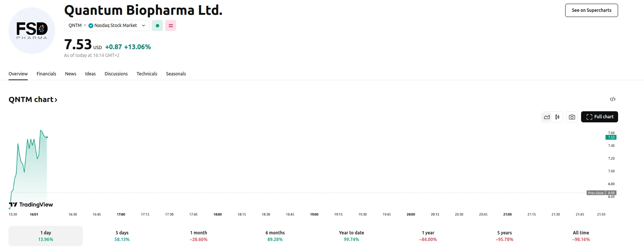Screen dimensions: 644x251
Task: Click the green market open status icon
Action: [157, 26]
